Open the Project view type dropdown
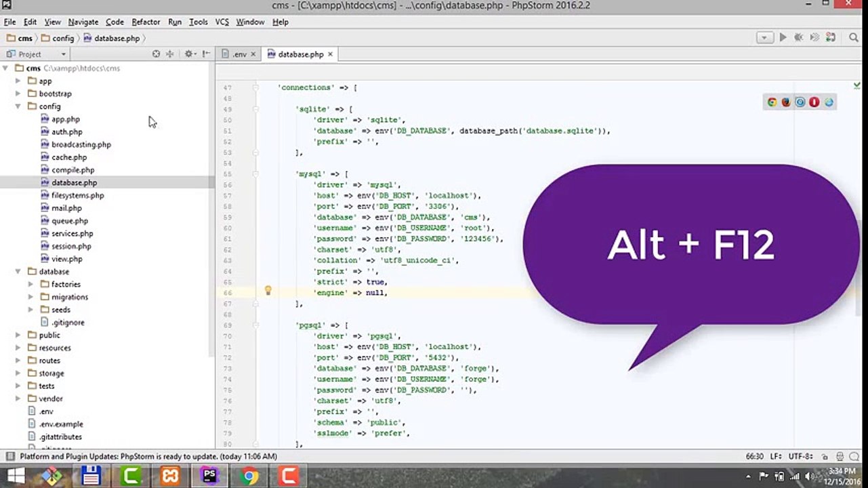The image size is (868, 488). [37, 54]
